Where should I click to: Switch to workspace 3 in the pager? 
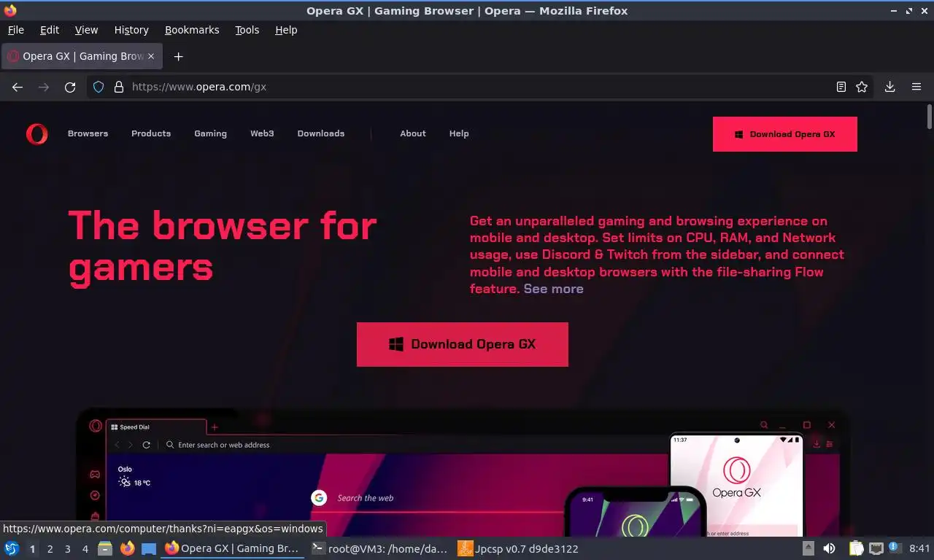click(68, 549)
